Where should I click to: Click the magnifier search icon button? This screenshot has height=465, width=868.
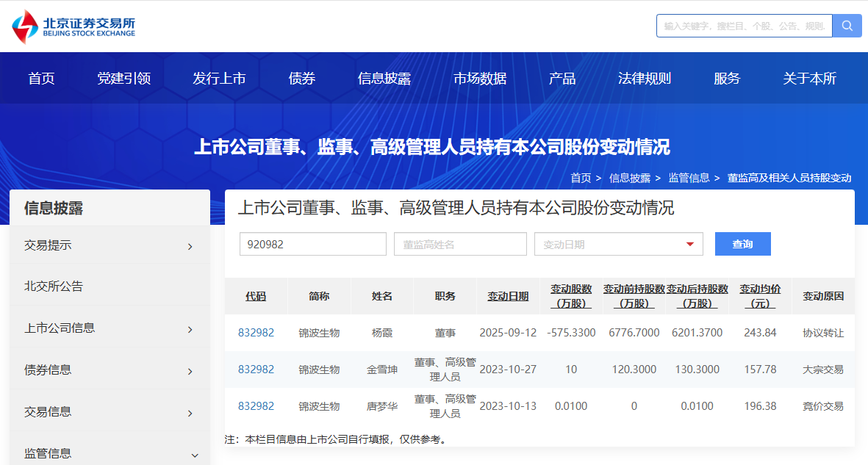click(847, 26)
